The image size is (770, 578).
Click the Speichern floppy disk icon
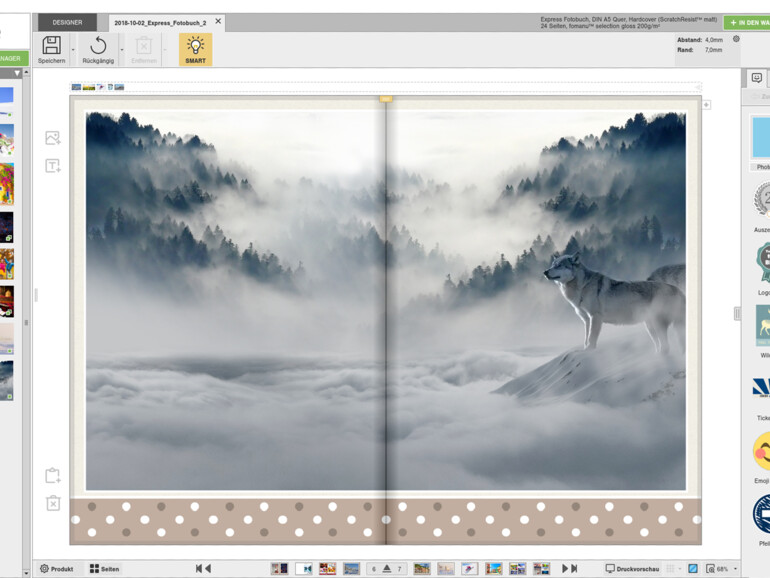pyautogui.click(x=52, y=45)
